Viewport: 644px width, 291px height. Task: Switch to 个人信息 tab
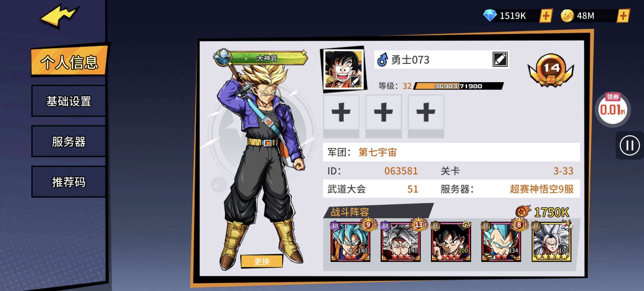69,61
